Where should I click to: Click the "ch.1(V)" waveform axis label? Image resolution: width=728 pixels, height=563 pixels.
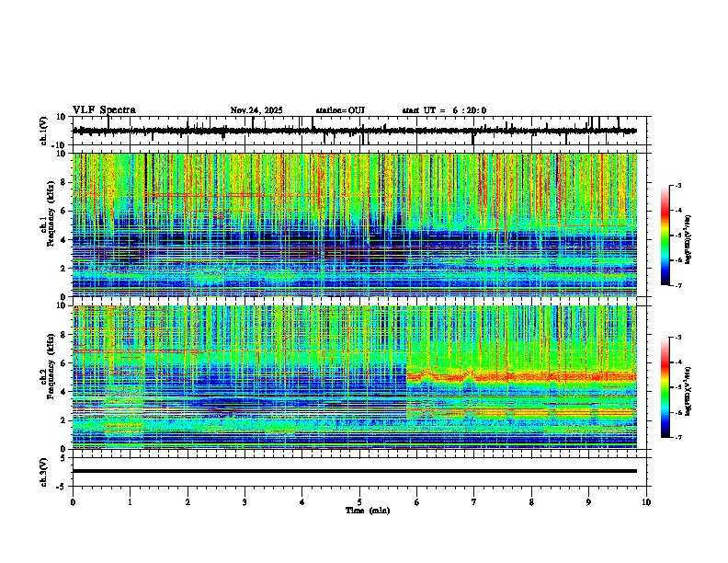coord(44,131)
